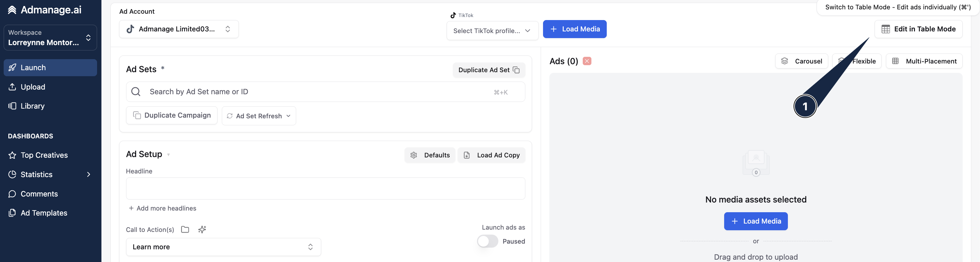Screen dimensions: 980x262
Task: Click the Defaults button
Action: point(430,155)
